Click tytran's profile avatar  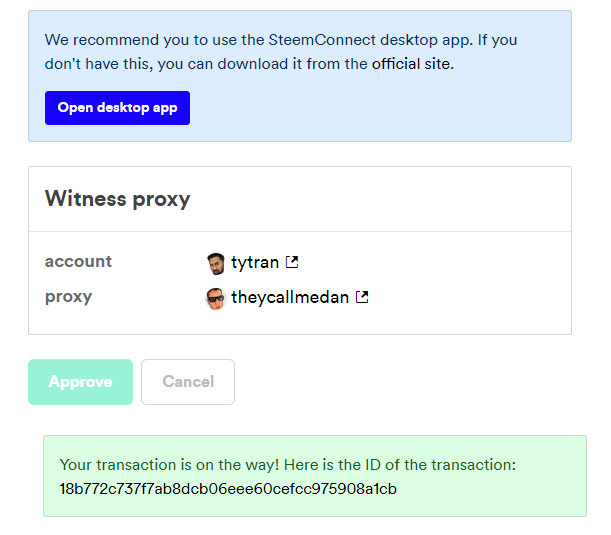pyautogui.click(x=216, y=263)
